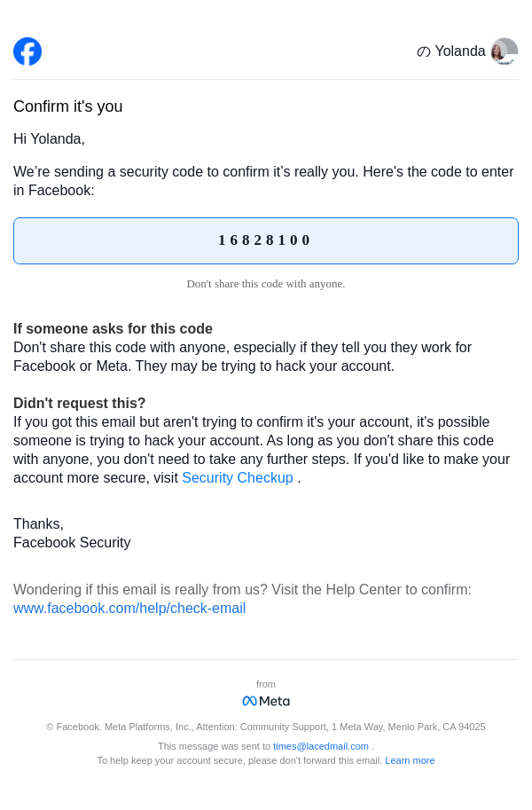532x810 pixels.
Task: Follow the Learn more link
Action: [x=410, y=760]
